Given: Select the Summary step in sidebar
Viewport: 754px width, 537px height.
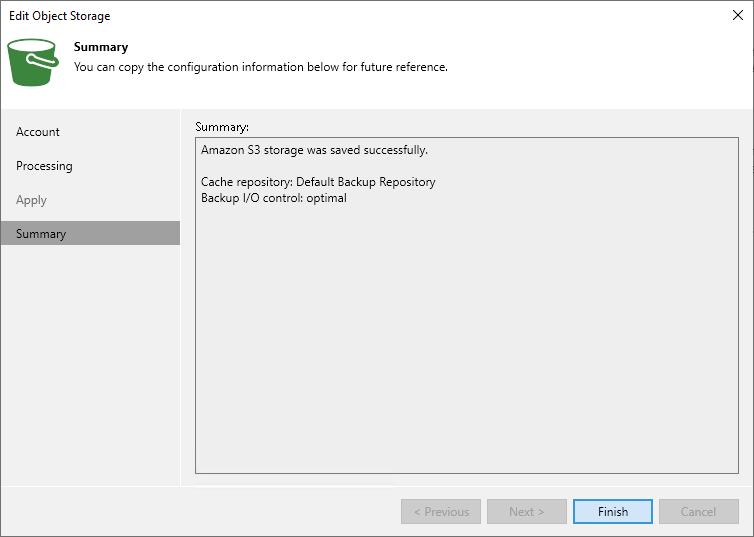Looking at the screenshot, I should point(90,233).
